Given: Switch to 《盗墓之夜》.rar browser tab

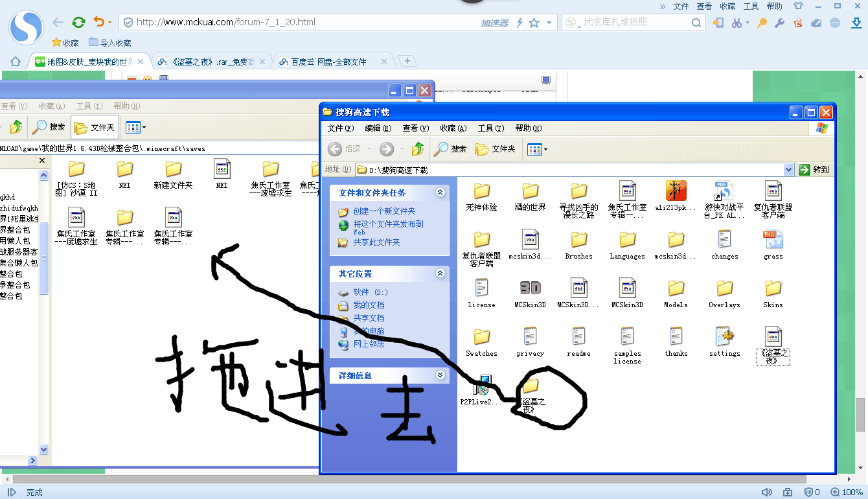Looking at the screenshot, I should pyautogui.click(x=213, y=62).
